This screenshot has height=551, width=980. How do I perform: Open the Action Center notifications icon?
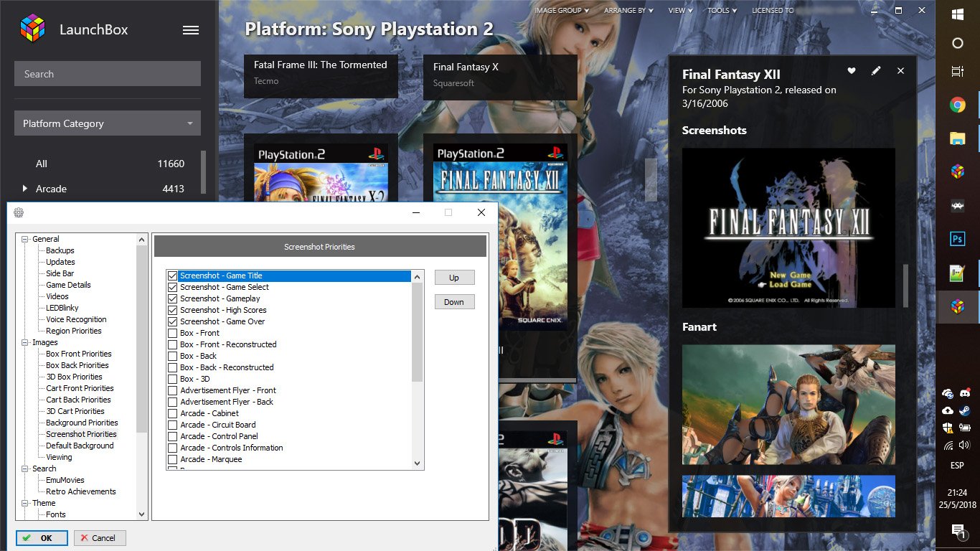958,531
